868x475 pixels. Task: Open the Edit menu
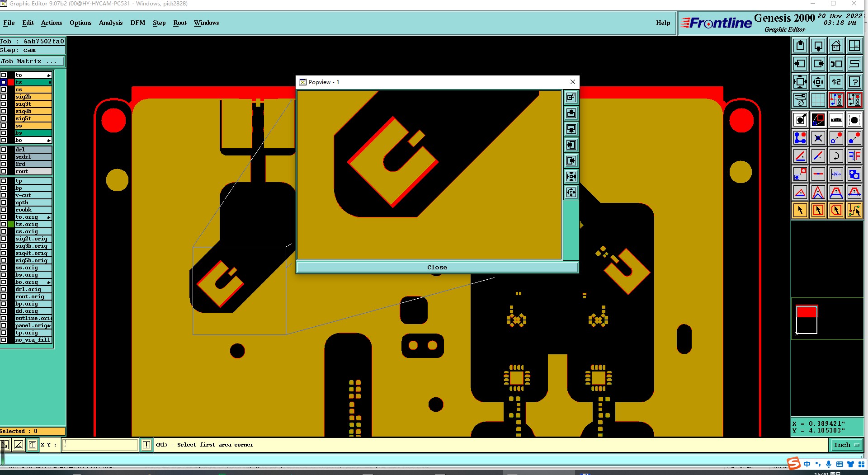tap(28, 23)
